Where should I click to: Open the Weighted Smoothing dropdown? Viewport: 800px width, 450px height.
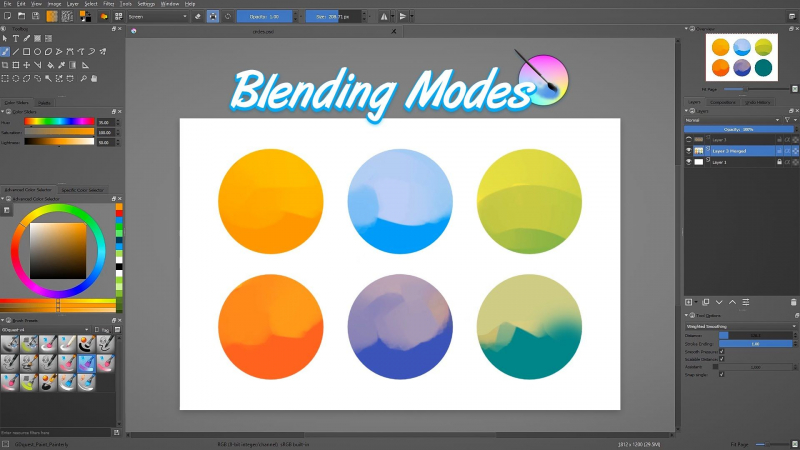(740, 326)
